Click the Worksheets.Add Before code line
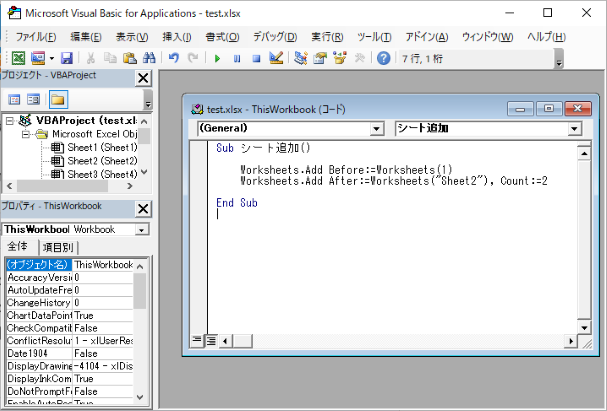This screenshot has height=411, width=607. point(346,170)
